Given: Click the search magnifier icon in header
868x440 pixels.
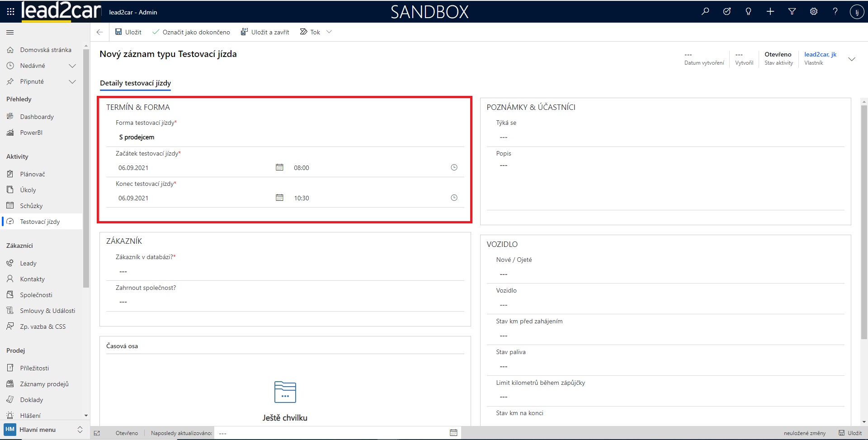Looking at the screenshot, I should (705, 12).
